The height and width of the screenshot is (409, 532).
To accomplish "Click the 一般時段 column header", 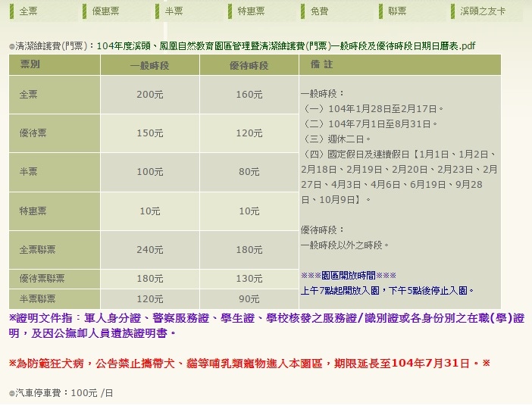I will coord(149,65).
